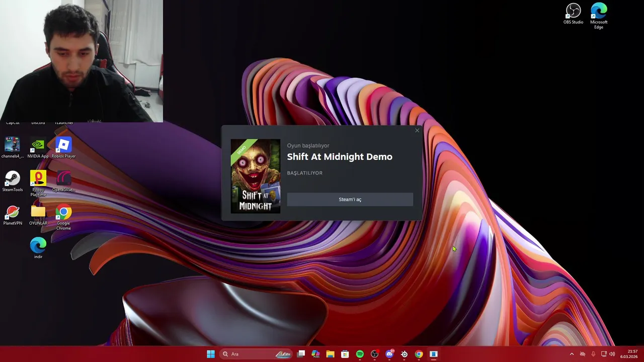Switch to Google Chrome in the taskbar
The image size is (644, 362).
(419, 354)
